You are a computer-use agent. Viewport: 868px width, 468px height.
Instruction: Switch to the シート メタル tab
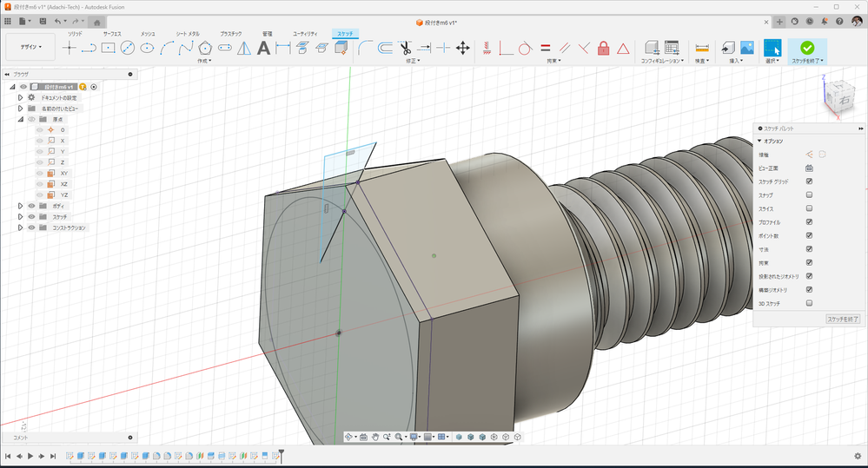188,34
